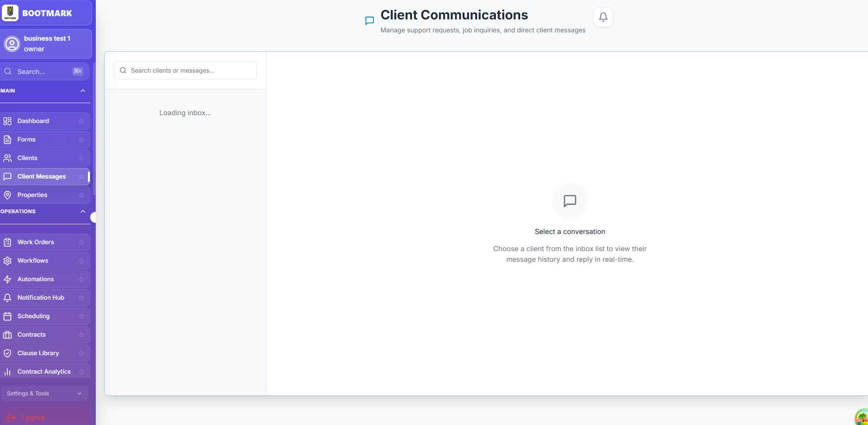Star the Workflows item

tap(81, 261)
